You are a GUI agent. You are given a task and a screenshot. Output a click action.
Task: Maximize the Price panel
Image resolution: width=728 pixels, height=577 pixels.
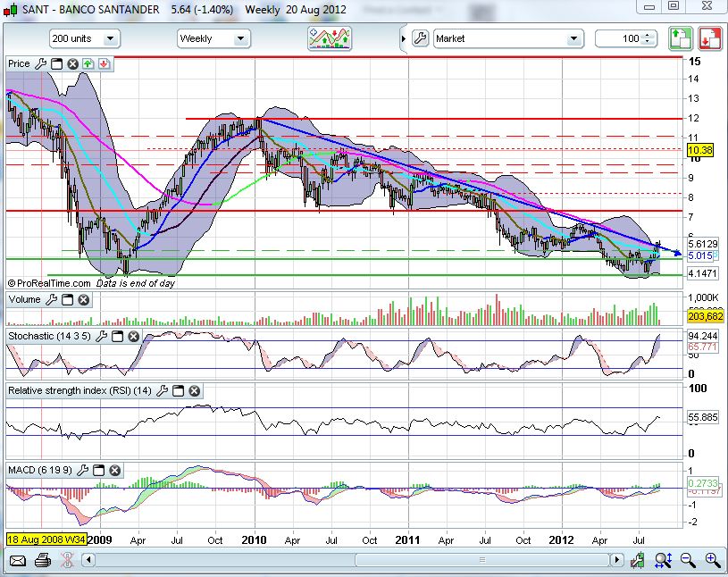(56, 64)
